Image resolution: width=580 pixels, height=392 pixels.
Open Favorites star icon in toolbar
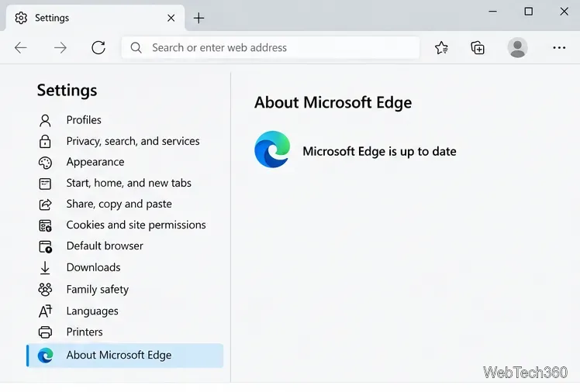441,48
